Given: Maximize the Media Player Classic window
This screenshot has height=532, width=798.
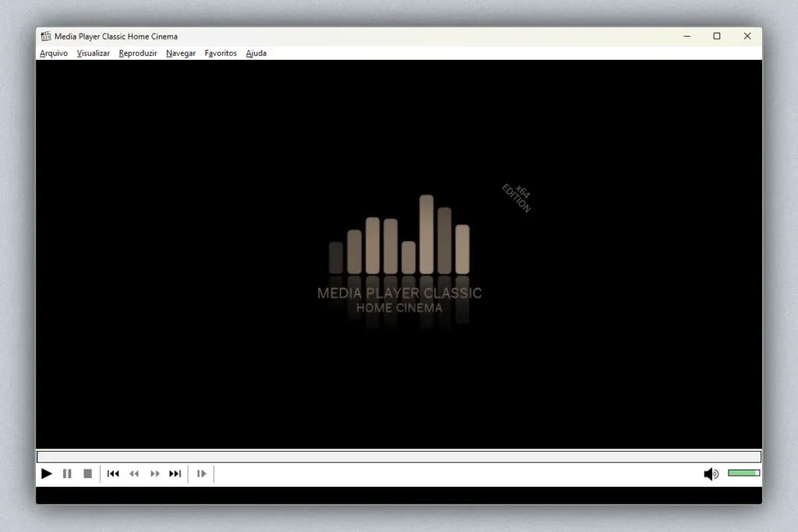Looking at the screenshot, I should tap(717, 36).
